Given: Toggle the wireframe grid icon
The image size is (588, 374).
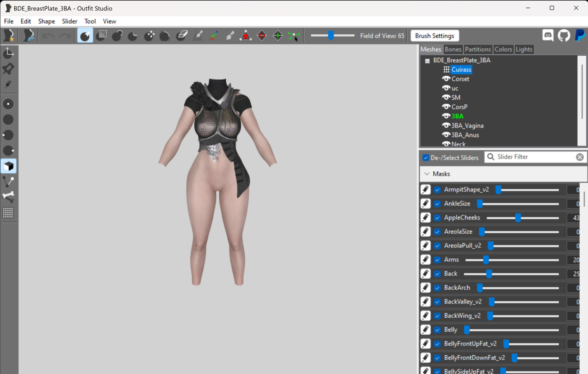Looking at the screenshot, I should coord(9,213).
